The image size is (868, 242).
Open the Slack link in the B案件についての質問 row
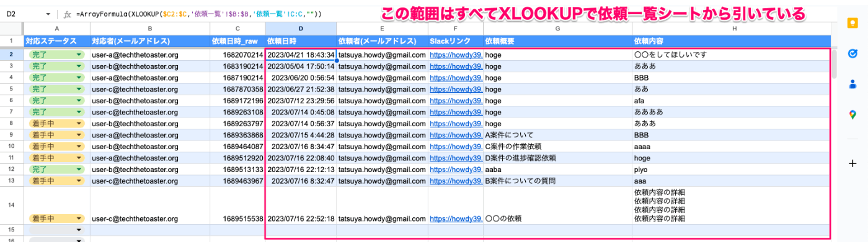coord(456,181)
